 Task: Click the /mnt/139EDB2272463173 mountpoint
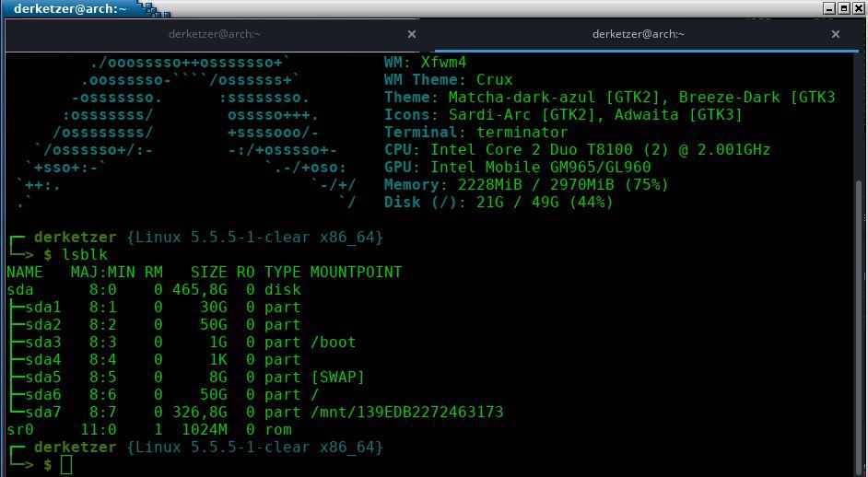tap(407, 413)
